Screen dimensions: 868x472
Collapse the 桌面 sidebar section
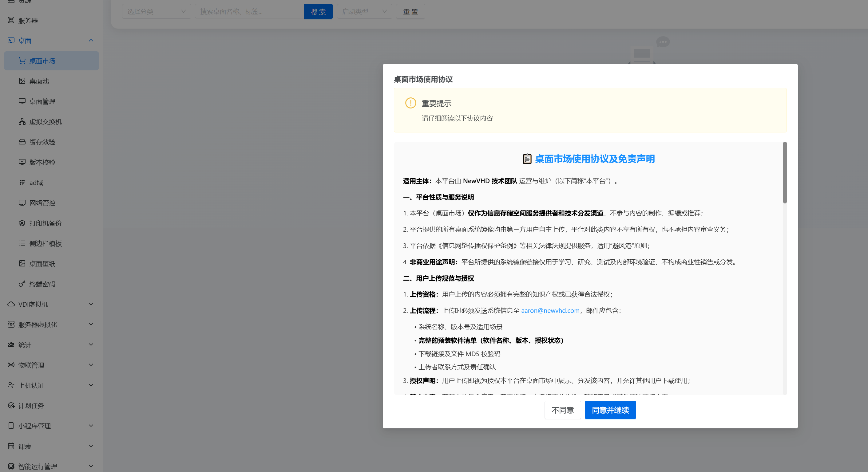click(x=90, y=40)
